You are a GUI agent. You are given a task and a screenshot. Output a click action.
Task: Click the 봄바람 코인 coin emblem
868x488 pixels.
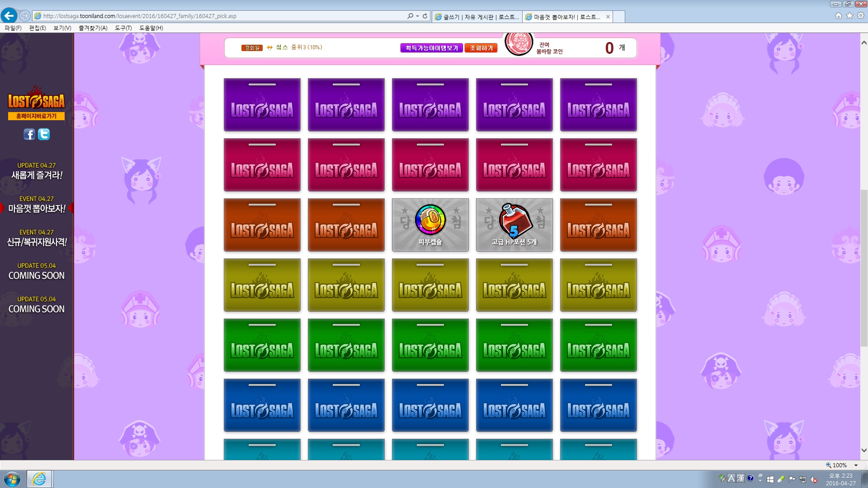point(519,44)
